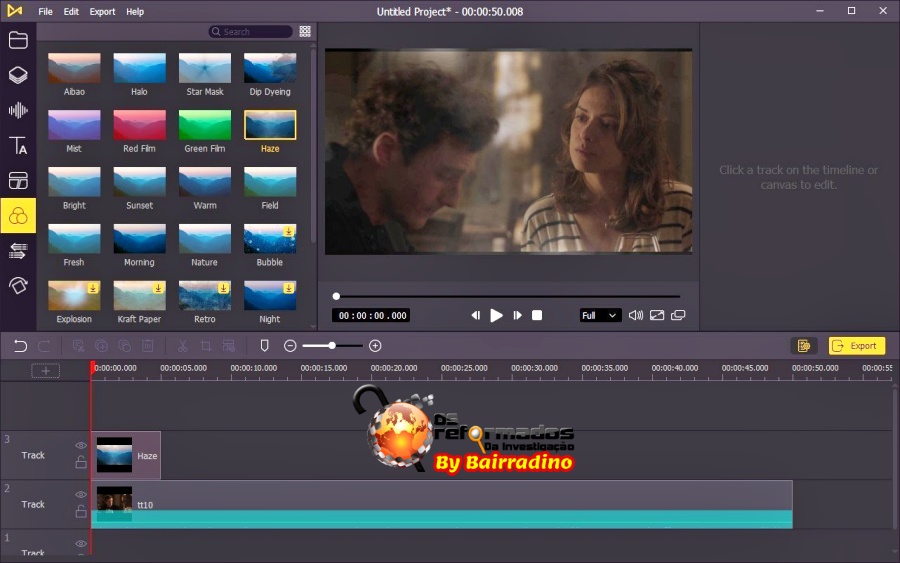Zoom in the timeline
The image size is (900, 563).
pyautogui.click(x=375, y=346)
